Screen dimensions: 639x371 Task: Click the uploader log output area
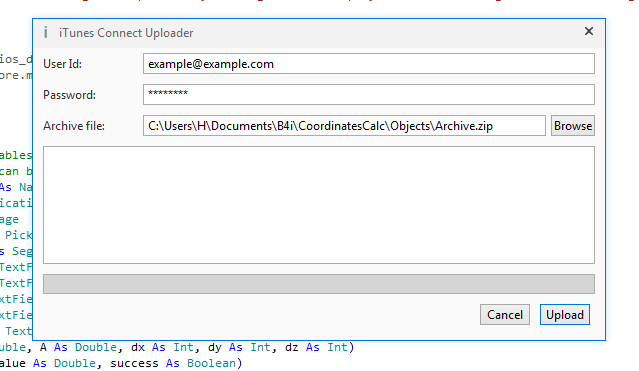pos(319,205)
